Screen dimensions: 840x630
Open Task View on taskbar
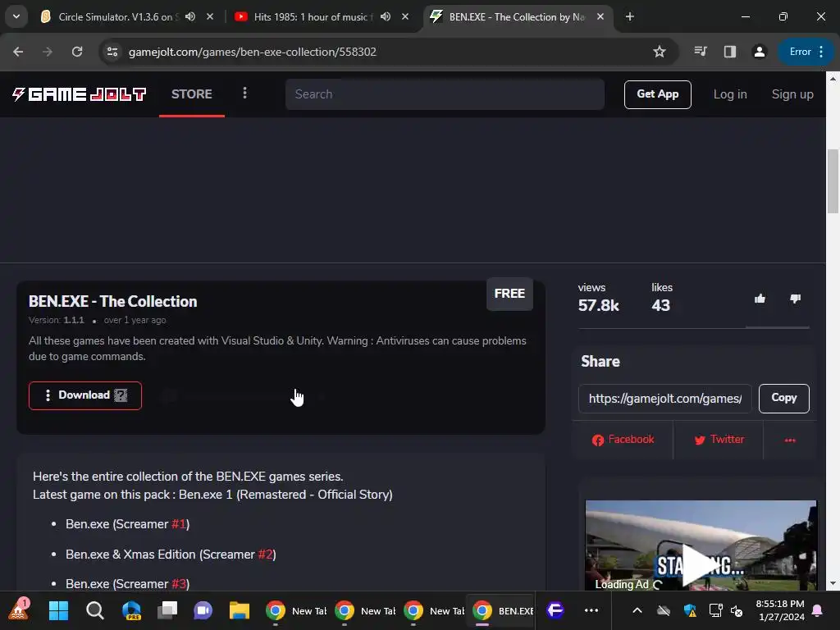coord(167,610)
